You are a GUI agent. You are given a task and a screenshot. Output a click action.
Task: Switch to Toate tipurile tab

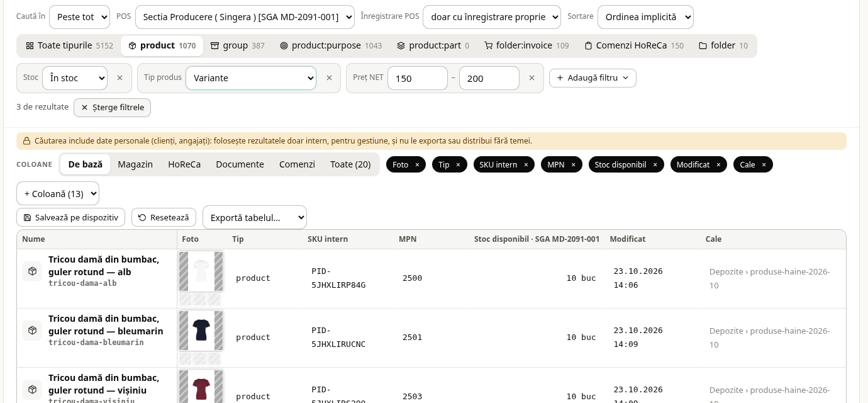[x=69, y=45]
